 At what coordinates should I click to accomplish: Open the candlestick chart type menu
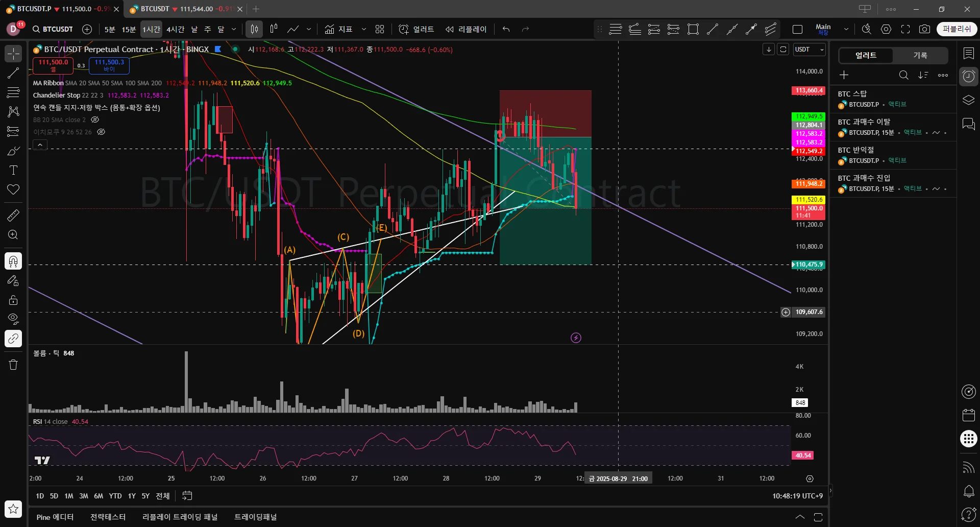pyautogui.click(x=254, y=29)
